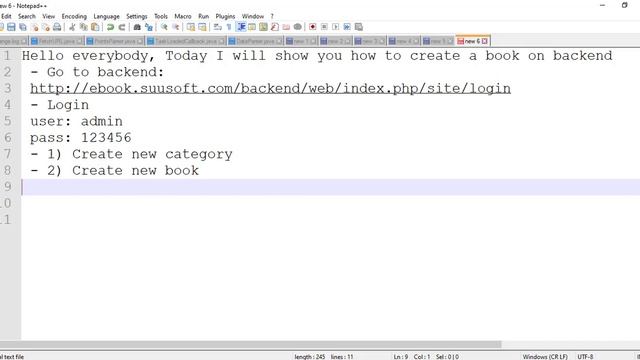Click the green Undo arrow icon
640x360 pixels.
pos(110,27)
